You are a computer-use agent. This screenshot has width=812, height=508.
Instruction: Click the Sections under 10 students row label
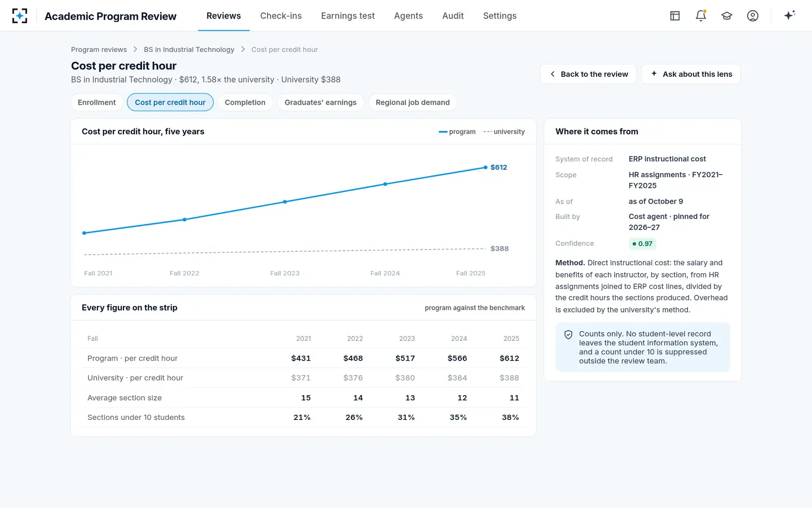click(x=136, y=418)
